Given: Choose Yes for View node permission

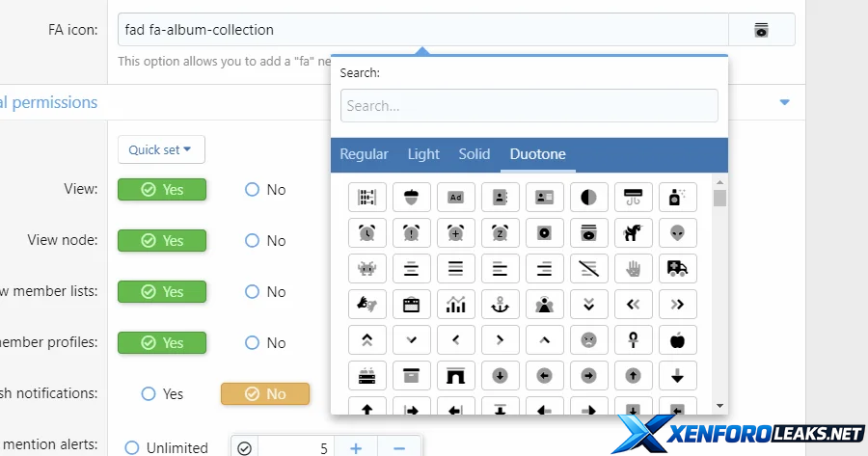Looking at the screenshot, I should point(162,241).
